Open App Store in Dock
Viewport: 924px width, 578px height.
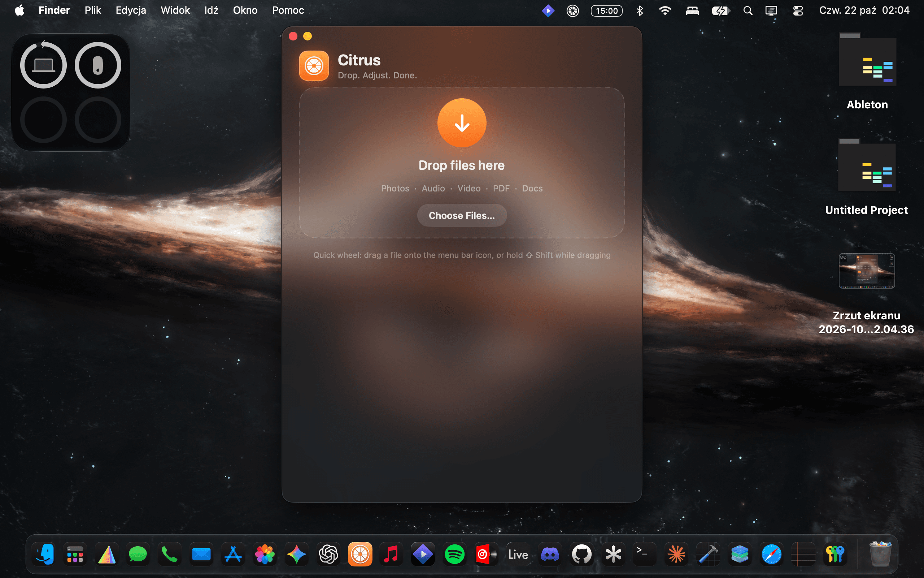click(x=233, y=554)
